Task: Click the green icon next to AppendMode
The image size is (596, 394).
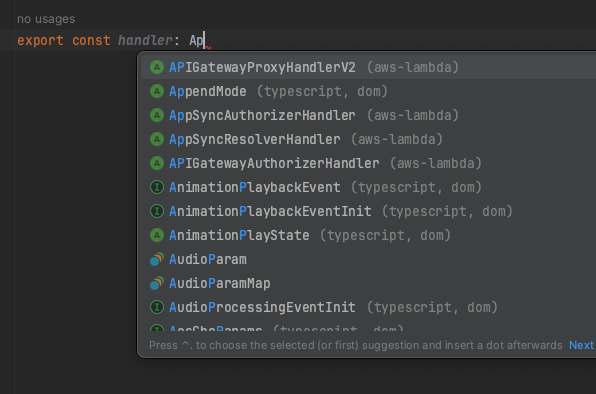Action: [x=157, y=91]
